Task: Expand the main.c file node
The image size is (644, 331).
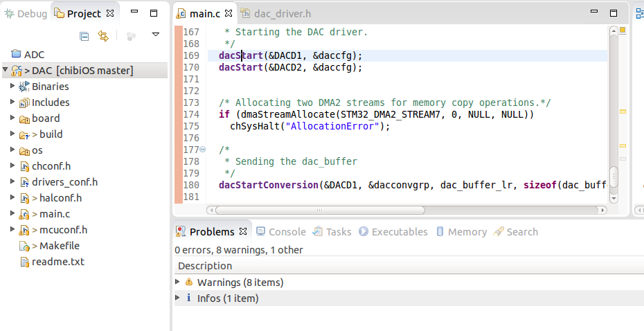Action: 12,213
